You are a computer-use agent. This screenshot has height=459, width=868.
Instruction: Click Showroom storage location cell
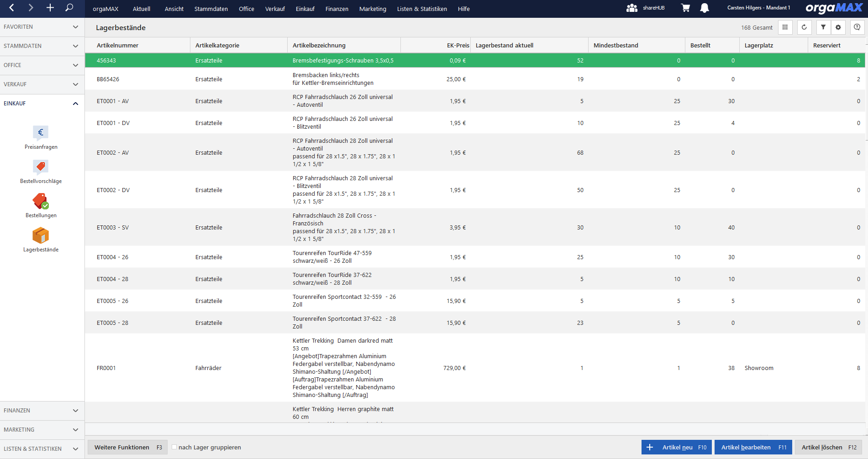click(x=759, y=368)
